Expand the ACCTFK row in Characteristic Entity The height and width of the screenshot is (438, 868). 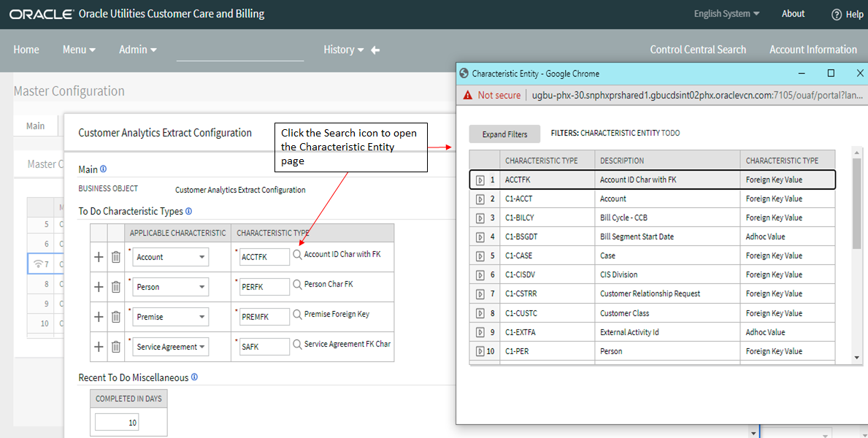point(480,179)
